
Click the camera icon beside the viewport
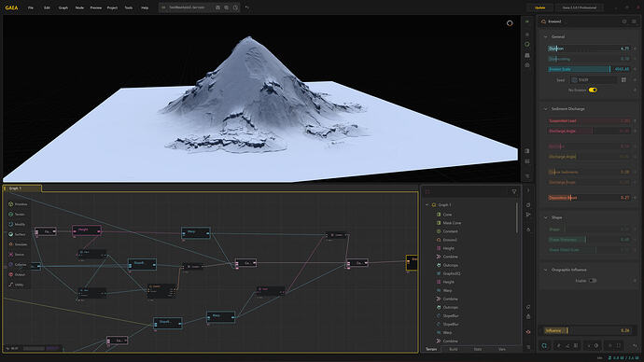[527, 65]
